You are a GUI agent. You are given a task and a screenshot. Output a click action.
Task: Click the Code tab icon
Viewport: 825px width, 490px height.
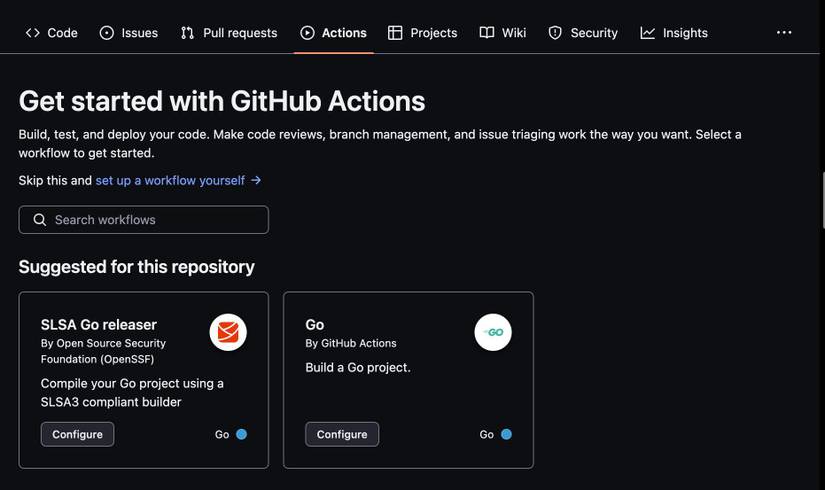(x=33, y=33)
